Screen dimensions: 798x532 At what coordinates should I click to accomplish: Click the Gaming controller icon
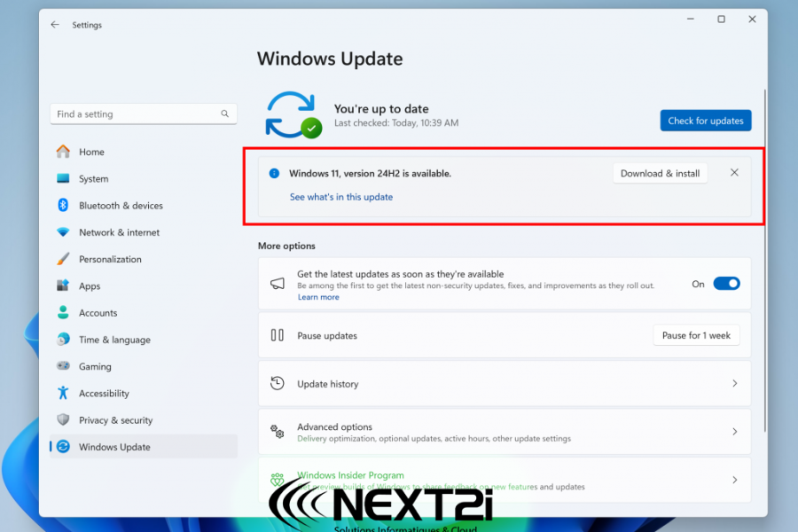click(x=63, y=365)
